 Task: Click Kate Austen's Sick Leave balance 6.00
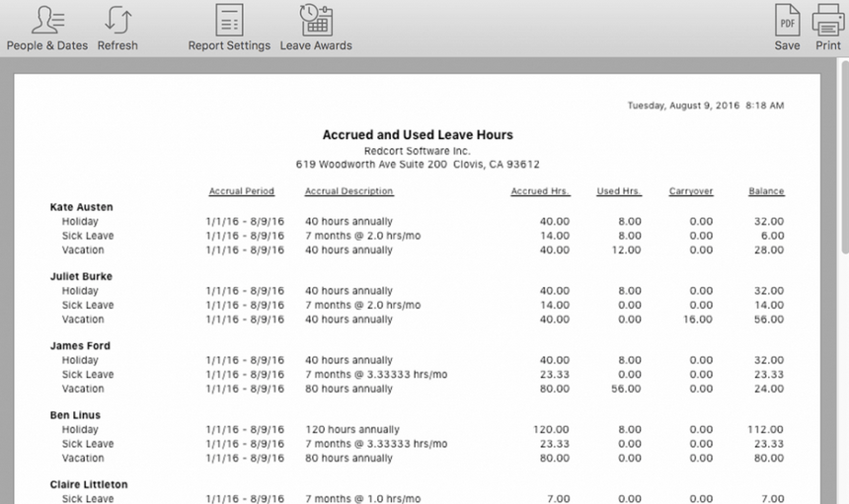(772, 236)
